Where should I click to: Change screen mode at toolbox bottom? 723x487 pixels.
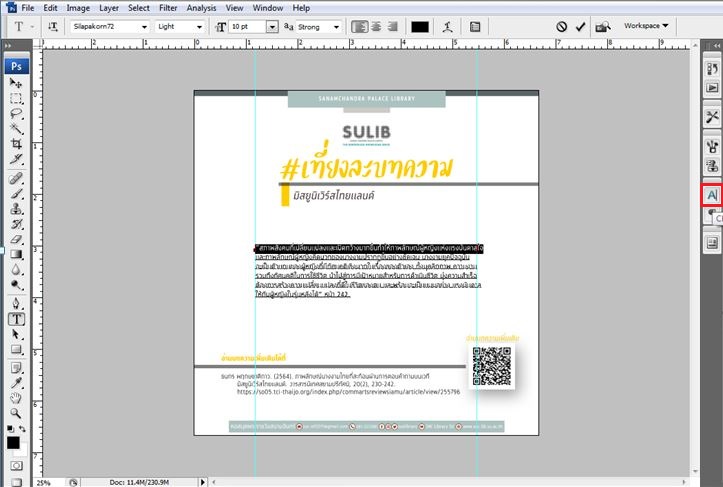click(x=16, y=481)
